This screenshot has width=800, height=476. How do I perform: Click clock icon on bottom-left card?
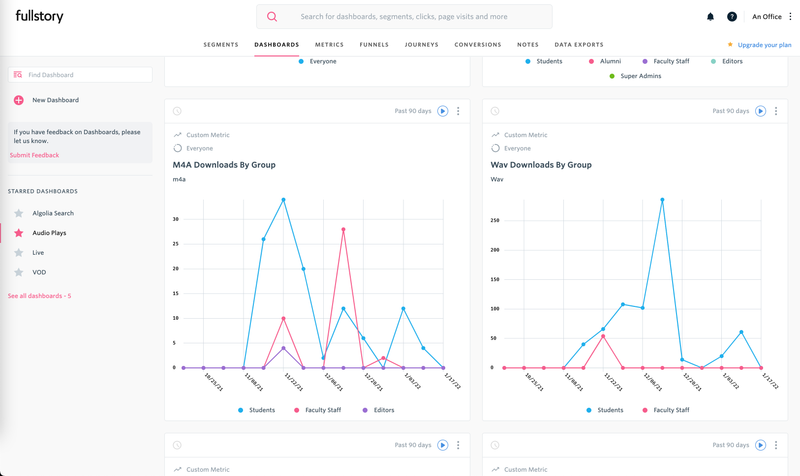[177, 445]
